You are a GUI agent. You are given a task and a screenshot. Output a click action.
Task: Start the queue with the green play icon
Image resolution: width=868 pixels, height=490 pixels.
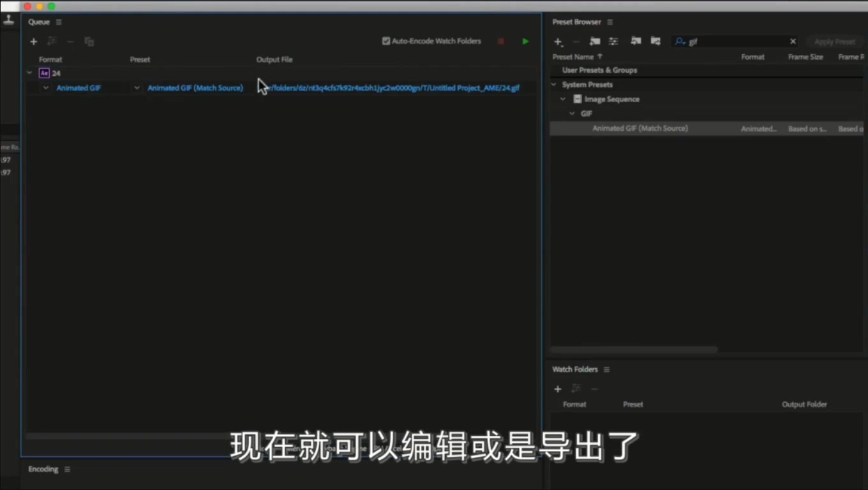[x=525, y=41]
